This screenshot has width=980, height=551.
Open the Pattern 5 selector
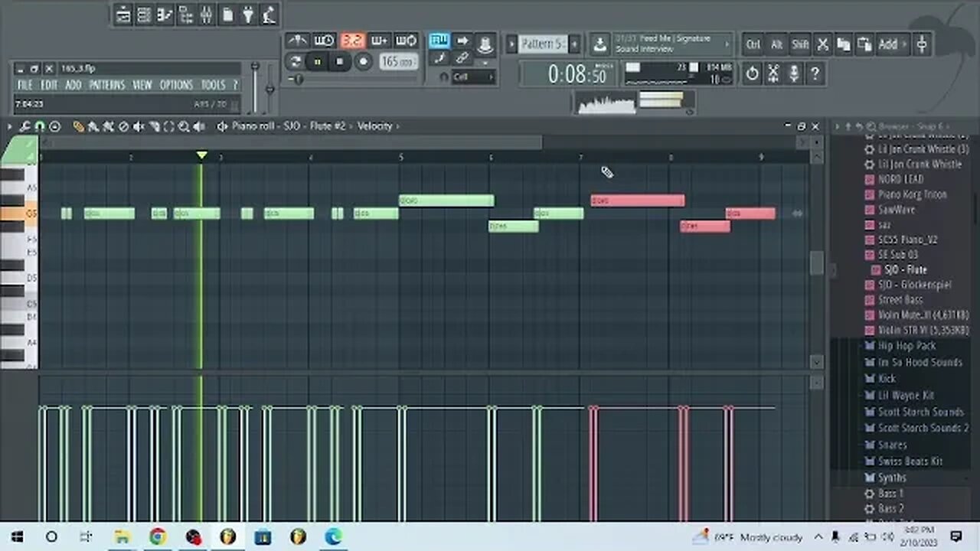pyautogui.click(x=542, y=44)
